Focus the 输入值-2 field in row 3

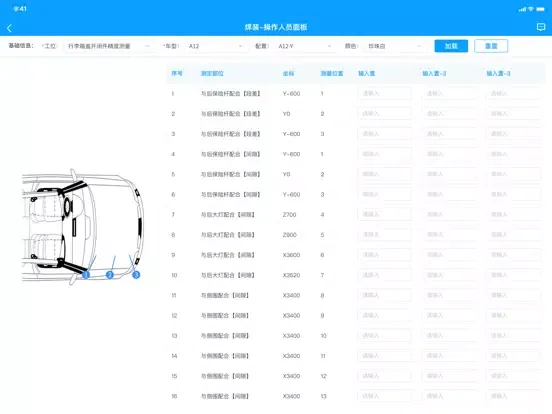pyautogui.click(x=448, y=134)
